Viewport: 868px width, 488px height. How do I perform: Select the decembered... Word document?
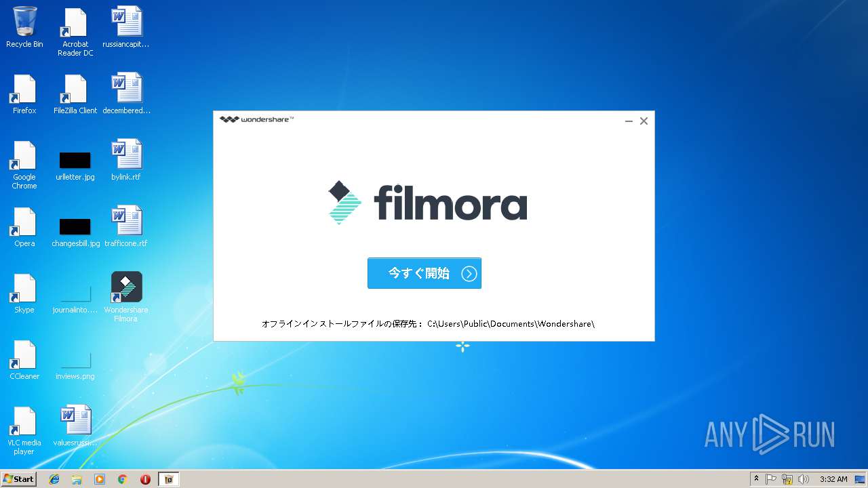point(126,94)
